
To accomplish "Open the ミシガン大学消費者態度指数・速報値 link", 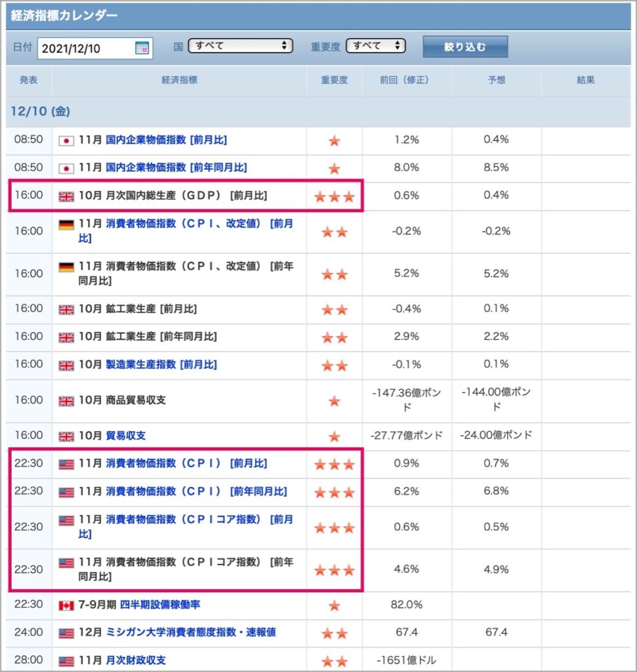I will click(x=191, y=633).
